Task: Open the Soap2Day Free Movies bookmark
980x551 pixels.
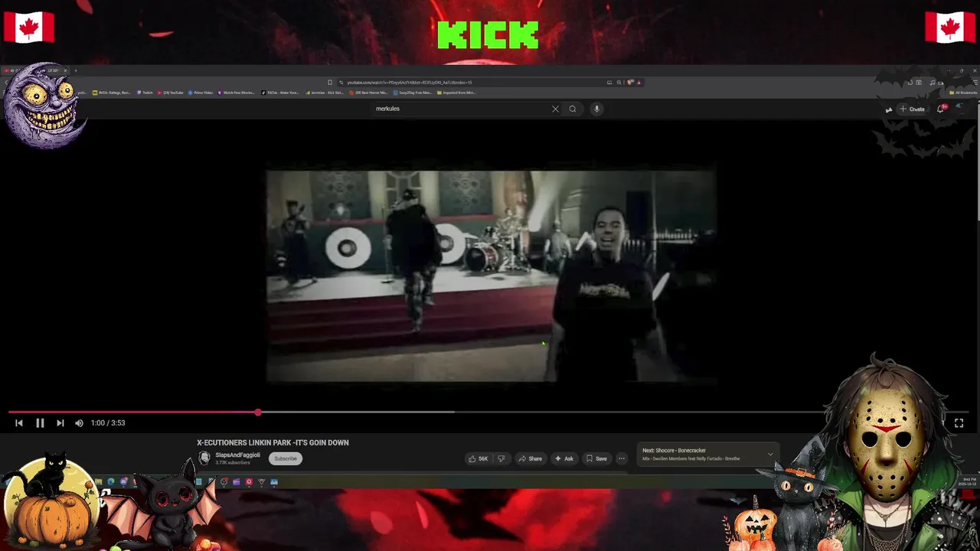Action: point(414,93)
